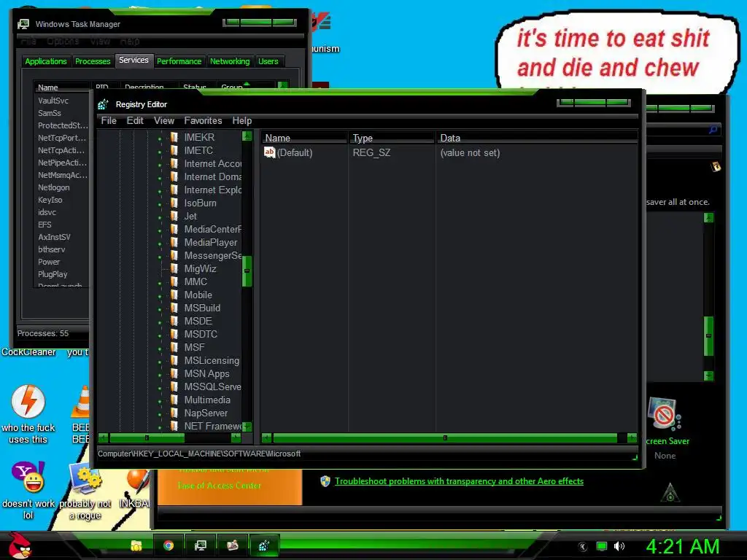Select the PlugPlay service row
Image resolution: width=747 pixels, height=560 pixels.
[61, 274]
